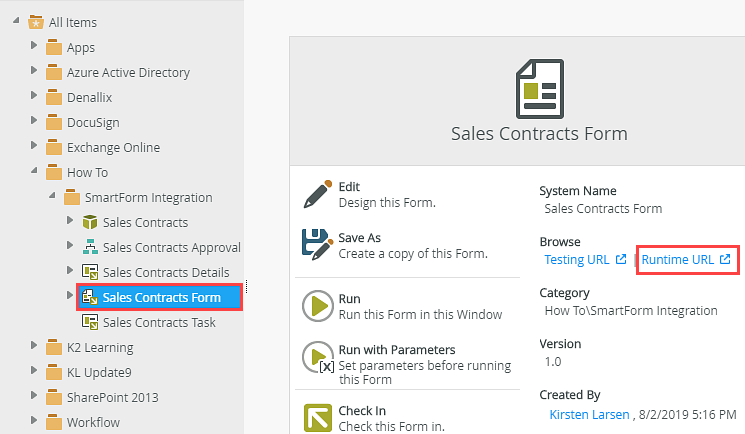745x434 pixels.
Task: Click the Edit pencil icon
Action: [x=317, y=194]
